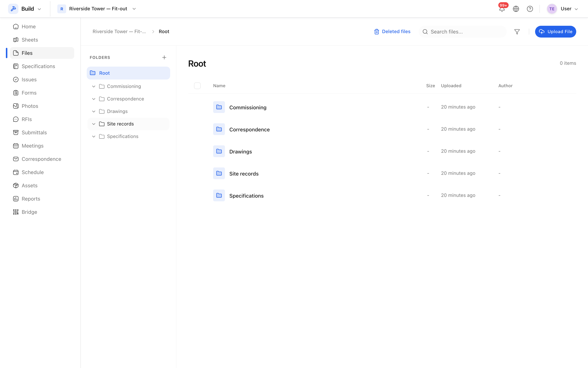The height and width of the screenshot is (368, 588).
Task: Expand the Correspondence folder chevron in tree
Action: point(94,99)
